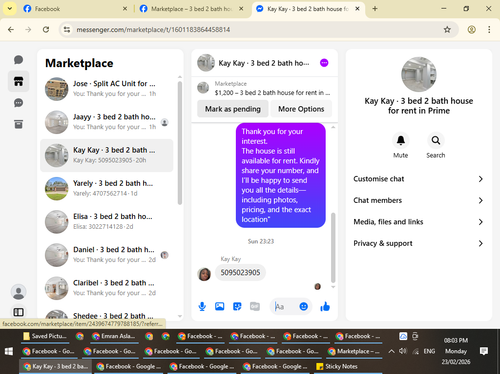This screenshot has width=500, height=374.
Task: Open the GIF picker icon
Action: point(255,306)
